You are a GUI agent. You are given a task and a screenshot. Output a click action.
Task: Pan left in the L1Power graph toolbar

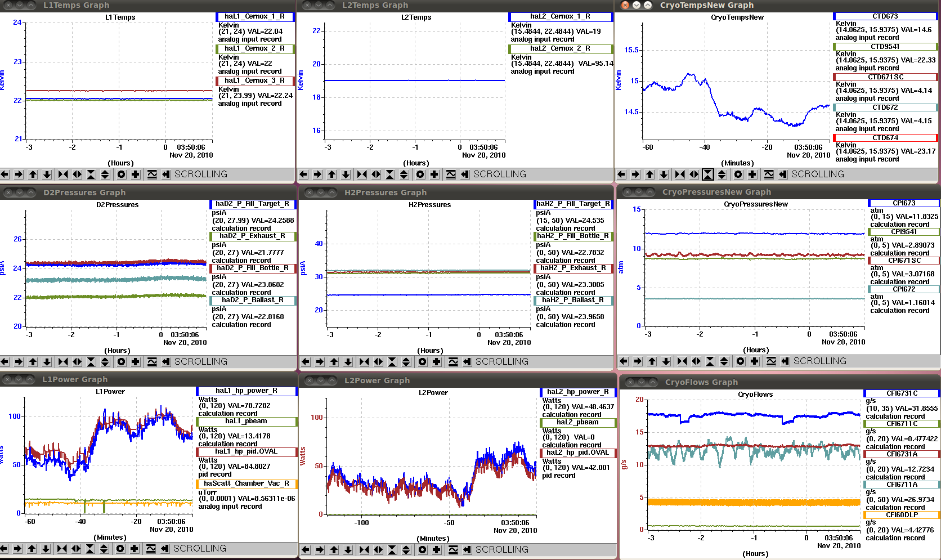(x=4, y=549)
